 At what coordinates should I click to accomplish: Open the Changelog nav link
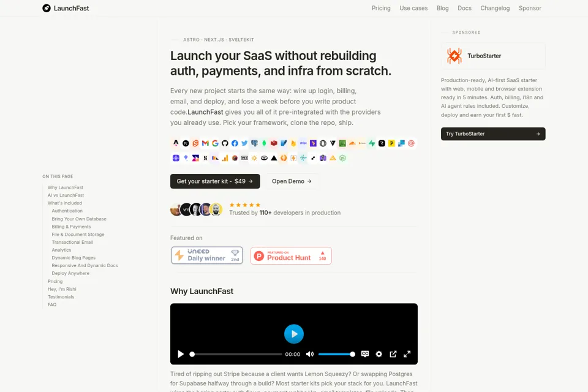pos(495,8)
